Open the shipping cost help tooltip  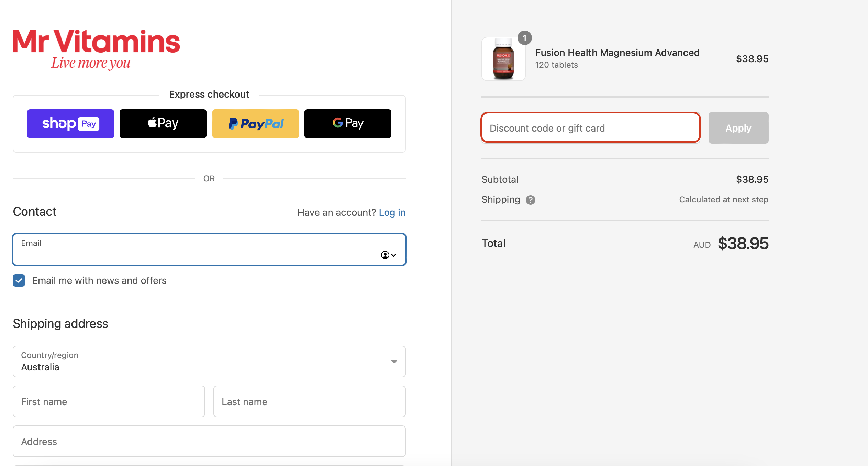pos(530,200)
